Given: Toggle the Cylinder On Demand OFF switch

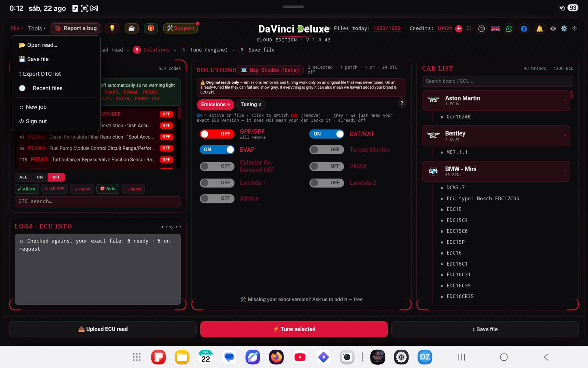Looking at the screenshot, I should tap(217, 166).
